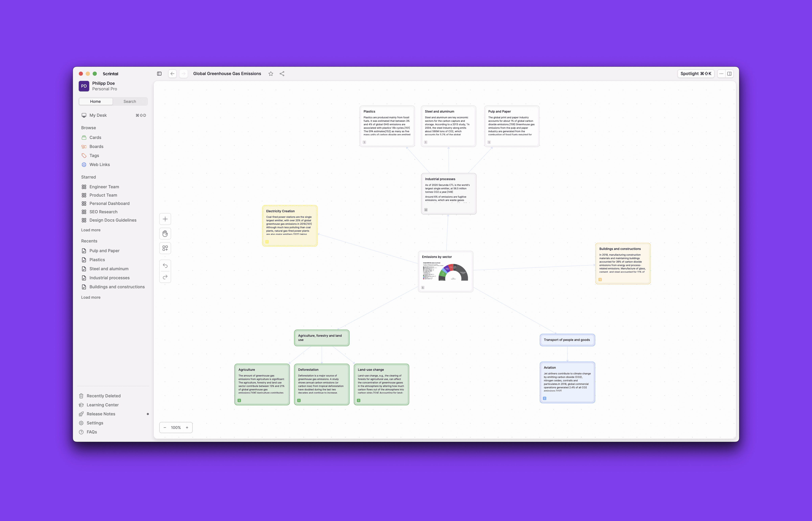Click the back navigation arrow

(172, 74)
